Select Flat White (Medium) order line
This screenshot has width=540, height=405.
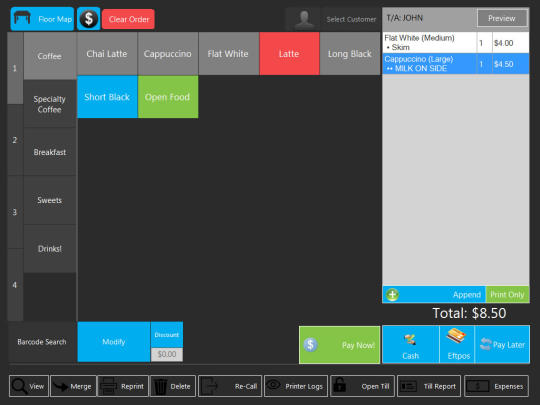pos(456,42)
